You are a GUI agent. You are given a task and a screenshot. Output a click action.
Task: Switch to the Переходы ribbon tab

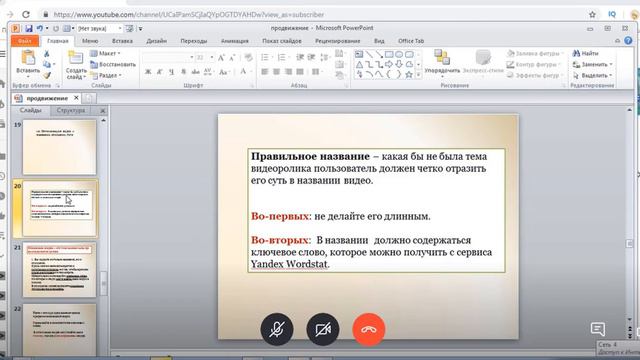coord(193,41)
